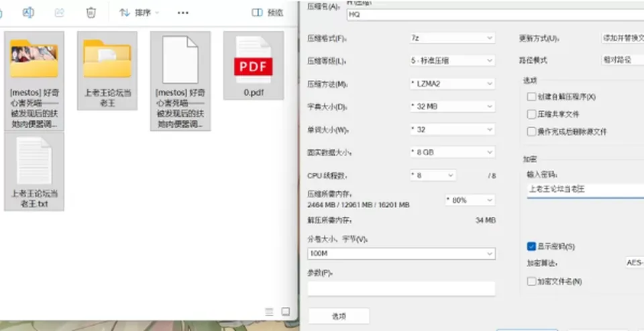Click the / 8 thread count text

pos(492,176)
